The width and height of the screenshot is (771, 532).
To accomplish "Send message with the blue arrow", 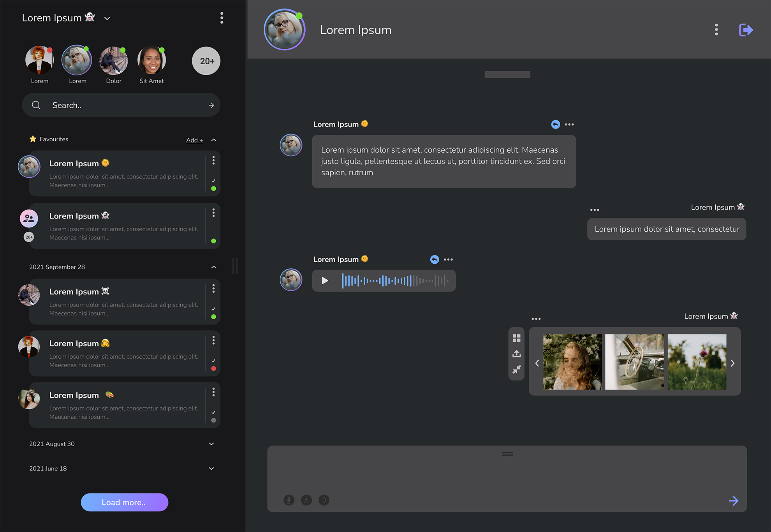I will tap(734, 501).
